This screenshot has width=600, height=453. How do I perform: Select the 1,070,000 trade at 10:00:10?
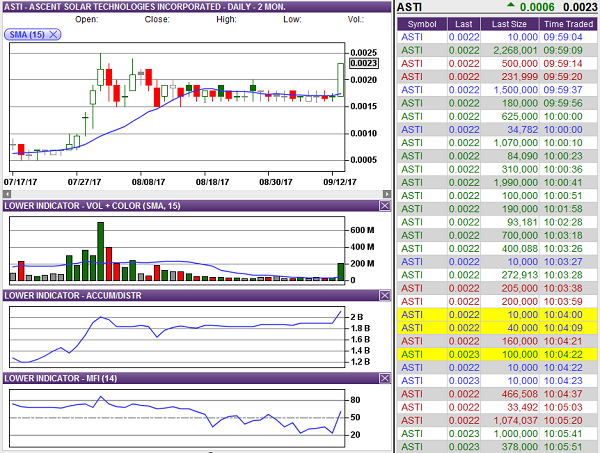497,143
